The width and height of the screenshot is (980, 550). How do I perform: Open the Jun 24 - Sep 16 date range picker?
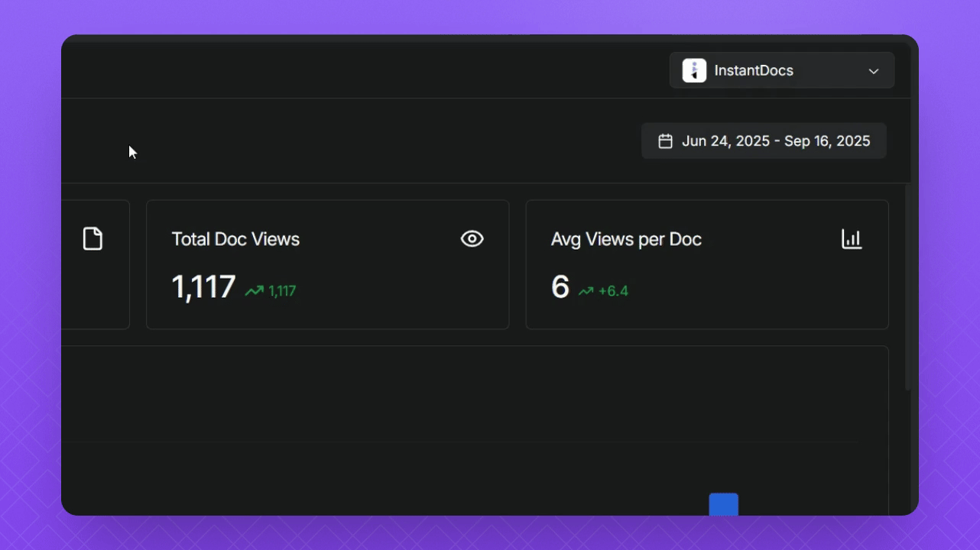pos(764,141)
